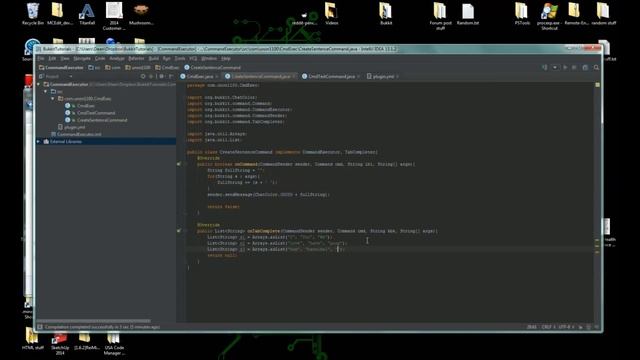Open the Tools menu

tap(180, 58)
